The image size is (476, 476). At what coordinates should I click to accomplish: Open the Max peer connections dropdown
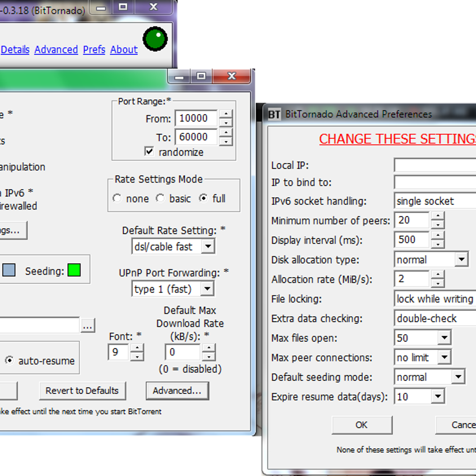[444, 357]
